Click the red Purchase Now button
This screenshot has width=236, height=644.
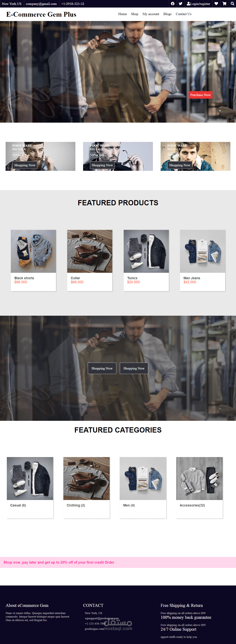pos(200,95)
